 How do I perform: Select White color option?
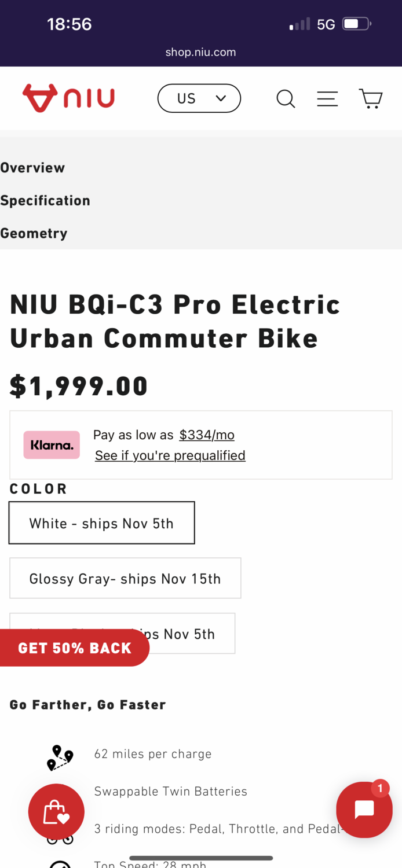102,523
